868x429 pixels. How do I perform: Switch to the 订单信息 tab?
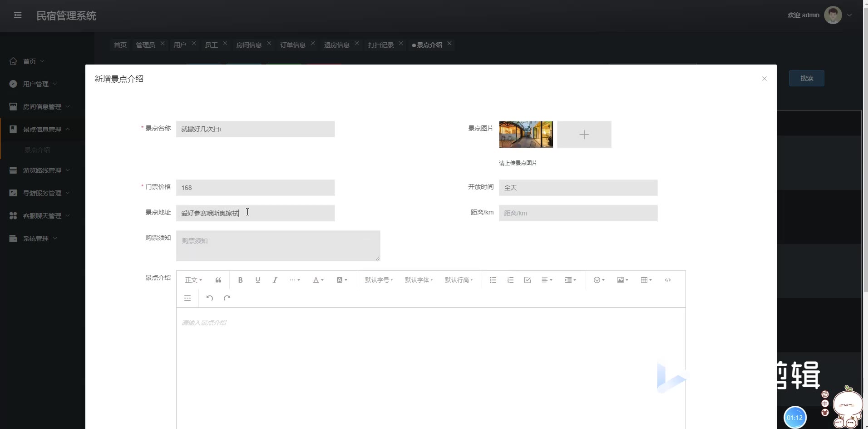pos(293,45)
